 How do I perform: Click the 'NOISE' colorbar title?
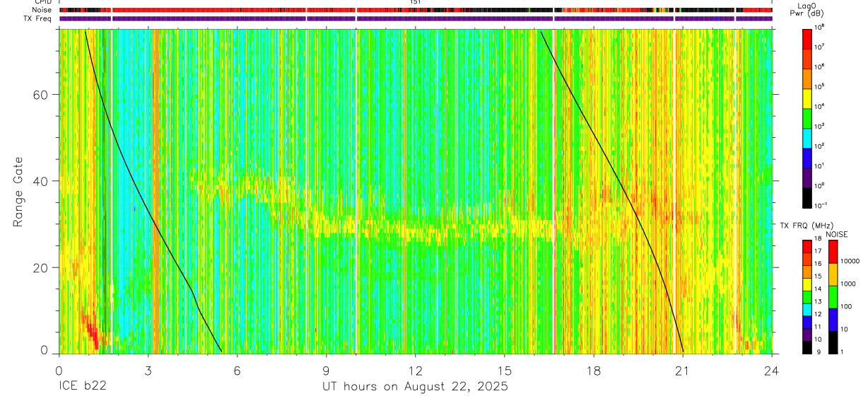pos(836,234)
